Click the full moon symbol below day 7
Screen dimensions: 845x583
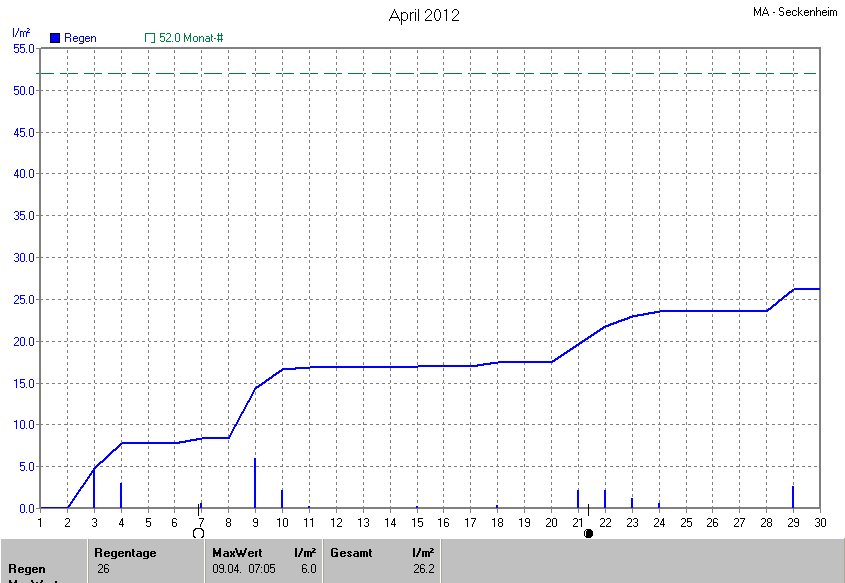[x=198, y=533]
